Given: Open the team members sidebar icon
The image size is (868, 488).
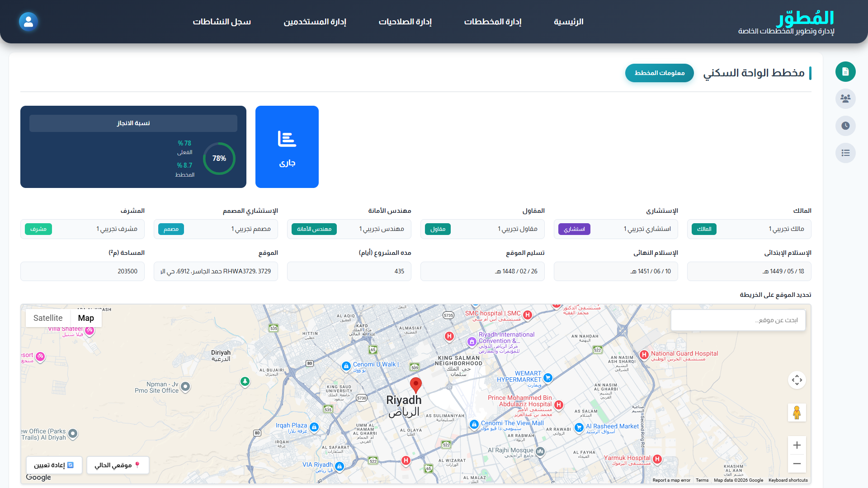Looking at the screenshot, I should click(845, 99).
